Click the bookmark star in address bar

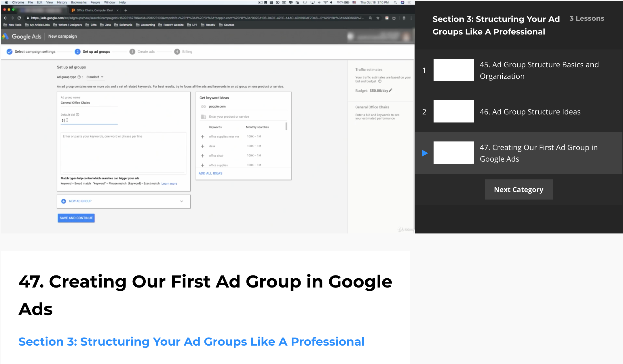378,18
